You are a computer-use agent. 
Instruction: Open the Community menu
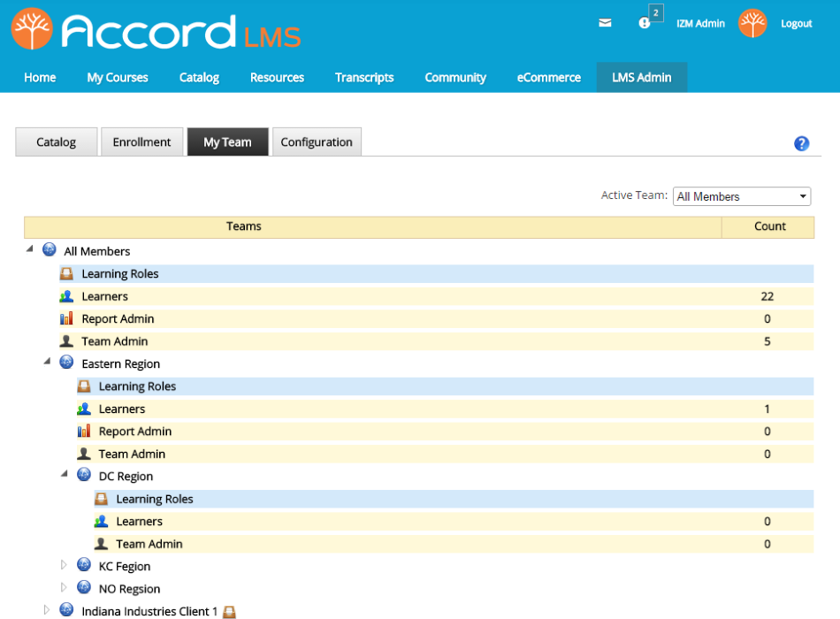point(455,78)
